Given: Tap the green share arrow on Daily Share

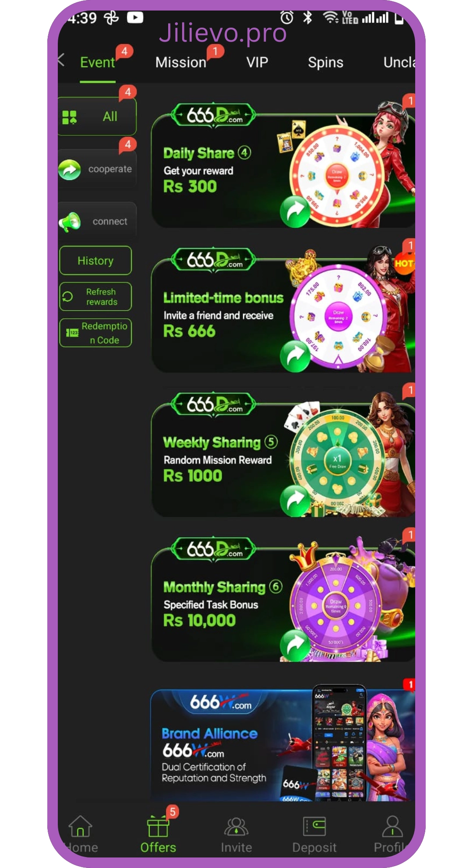Looking at the screenshot, I should [x=295, y=211].
